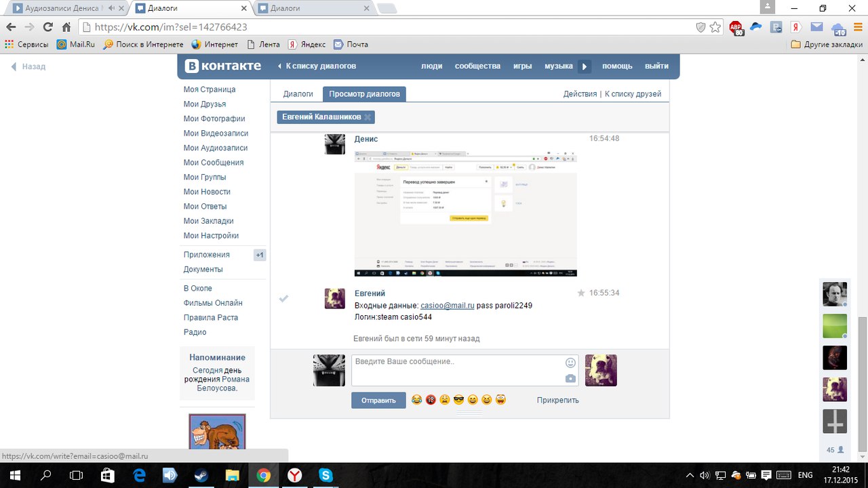Open the Почта bookmark
Screen dimensions: 868x488
click(x=351, y=44)
